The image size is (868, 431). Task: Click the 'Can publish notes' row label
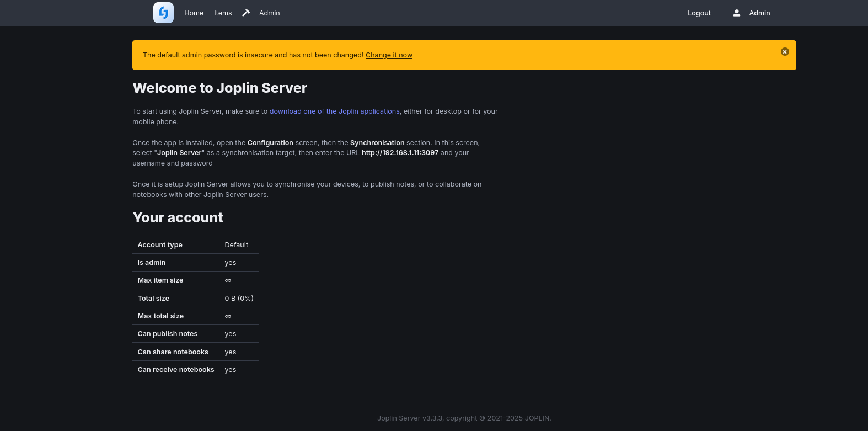pyautogui.click(x=168, y=334)
